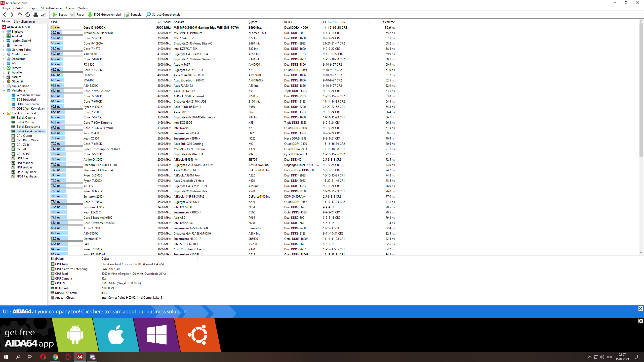Click the Android app ad tile
Image resolution: width=644 pixels, height=362 pixels.
(75, 335)
